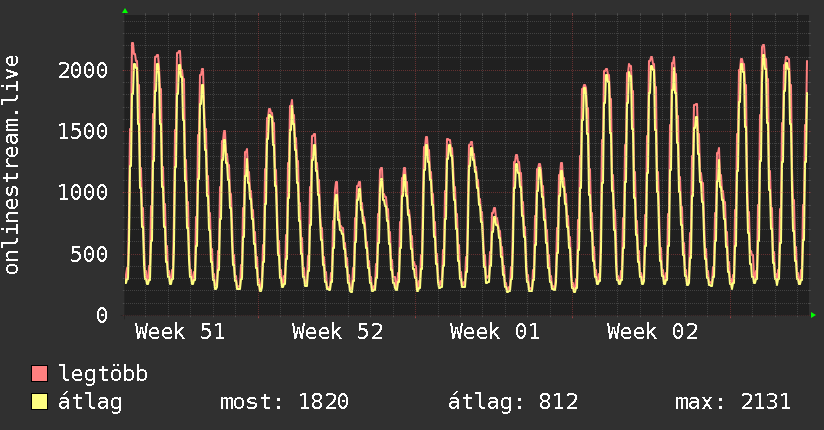Click the 1000 y-axis label

point(83,192)
